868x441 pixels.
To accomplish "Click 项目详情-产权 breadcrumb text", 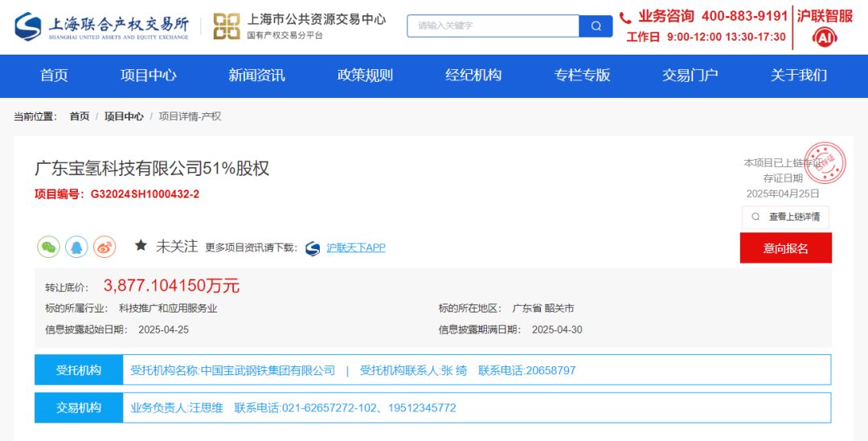I will tap(190, 116).
